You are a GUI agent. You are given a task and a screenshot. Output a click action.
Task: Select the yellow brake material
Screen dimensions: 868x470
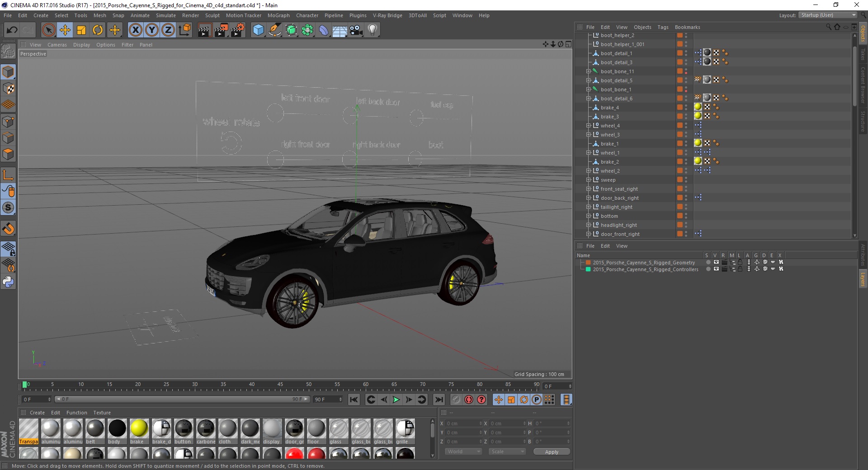click(139, 432)
